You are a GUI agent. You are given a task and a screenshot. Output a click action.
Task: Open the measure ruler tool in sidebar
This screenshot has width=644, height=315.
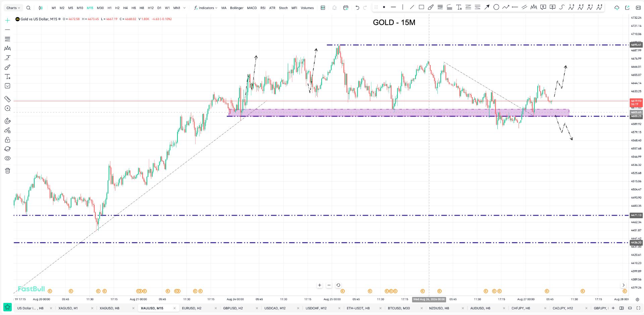click(7, 99)
